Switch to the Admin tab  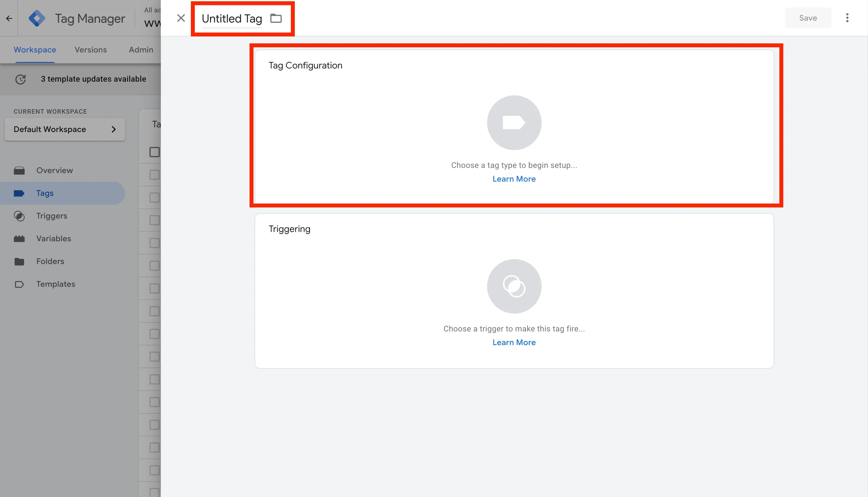141,50
